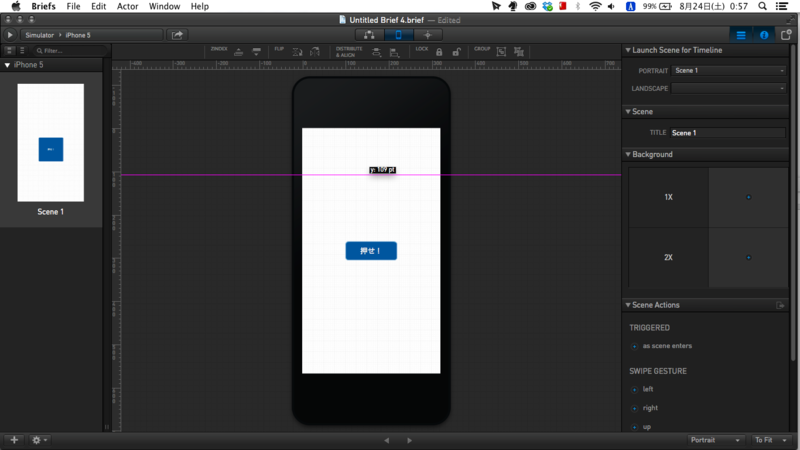Click the Scene Actions export icon

pos(780,305)
